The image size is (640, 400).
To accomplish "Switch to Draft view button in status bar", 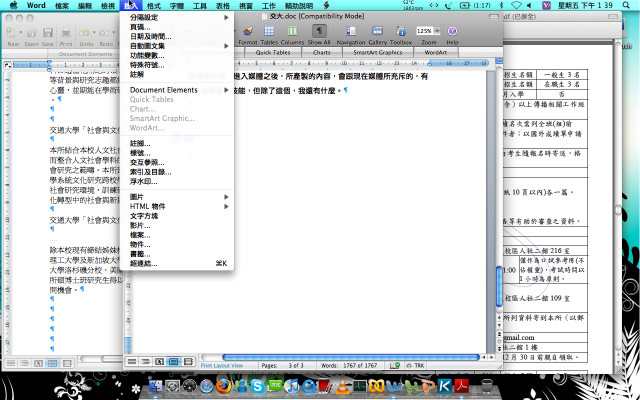I will [x=132, y=362].
